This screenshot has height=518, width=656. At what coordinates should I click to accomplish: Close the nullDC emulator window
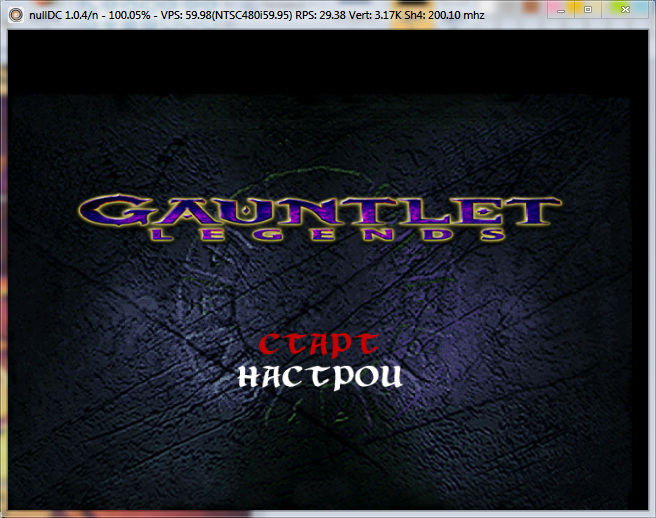[x=625, y=10]
